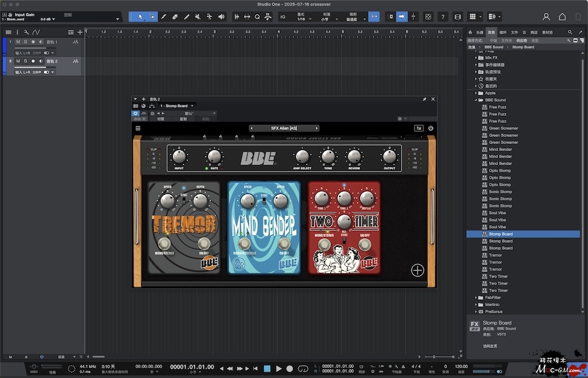Switch to the 循环 browser tab
This screenshot has width=588, height=378.
coord(503,32)
